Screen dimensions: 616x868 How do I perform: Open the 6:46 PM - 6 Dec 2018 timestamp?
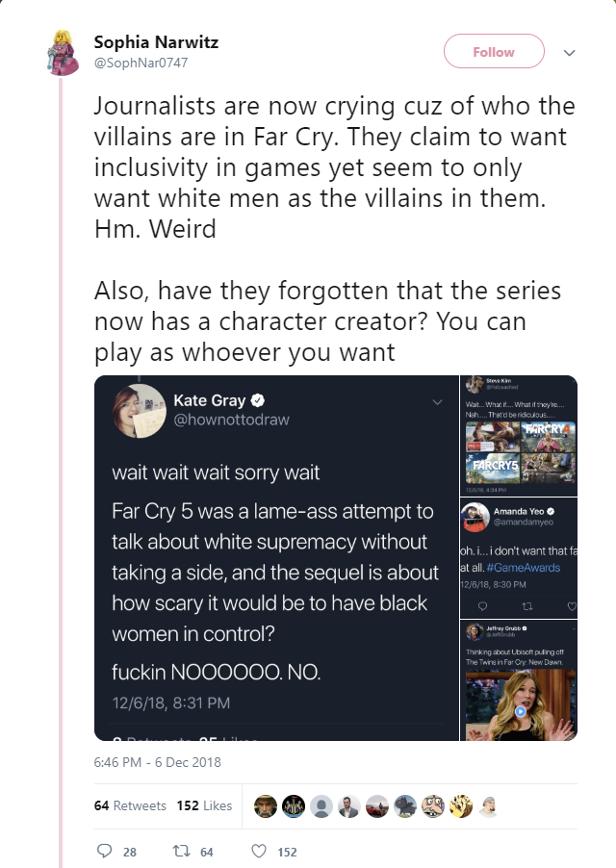pos(157,762)
